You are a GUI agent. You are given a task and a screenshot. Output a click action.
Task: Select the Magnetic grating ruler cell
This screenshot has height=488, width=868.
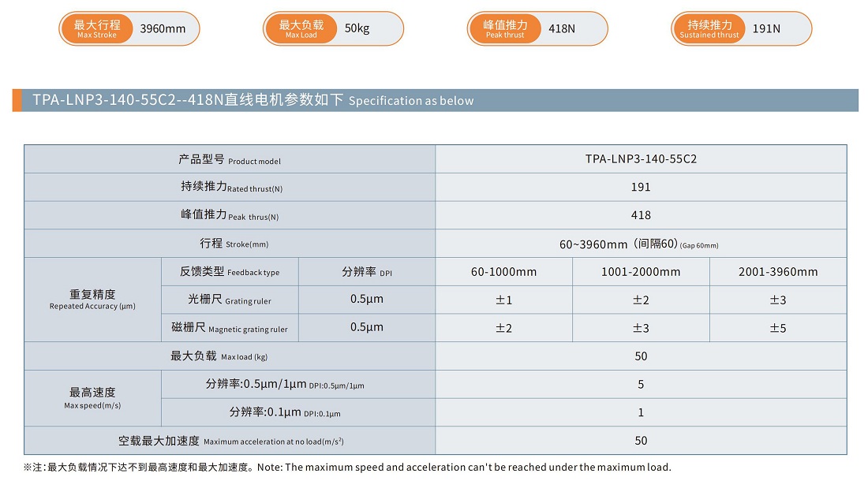click(x=230, y=328)
